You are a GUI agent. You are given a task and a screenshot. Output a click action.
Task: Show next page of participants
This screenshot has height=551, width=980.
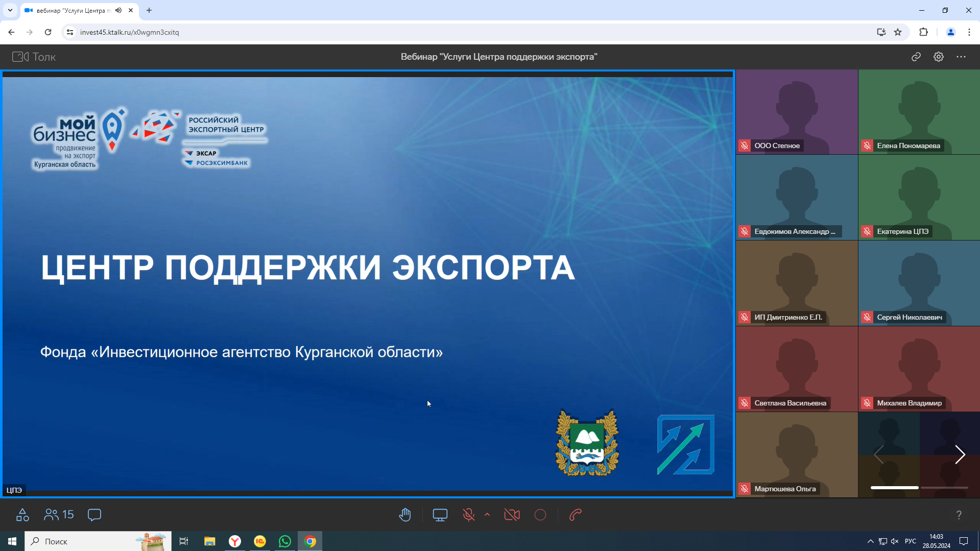pos(960,454)
